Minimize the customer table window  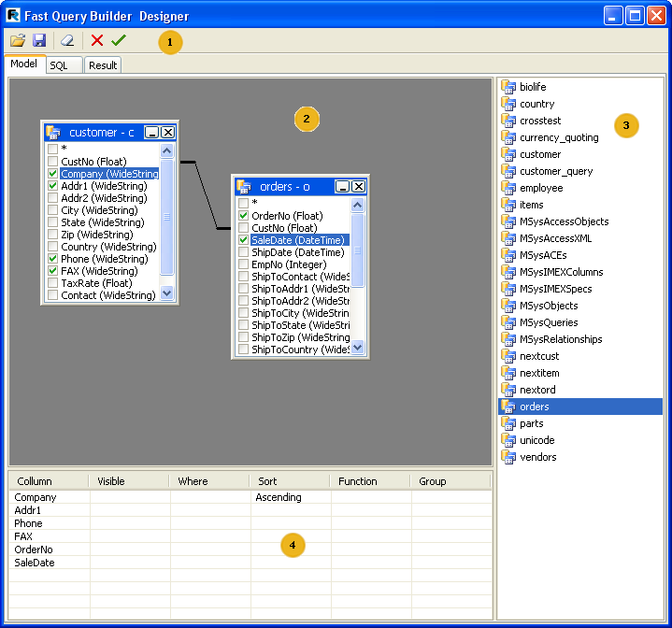pyautogui.click(x=152, y=133)
